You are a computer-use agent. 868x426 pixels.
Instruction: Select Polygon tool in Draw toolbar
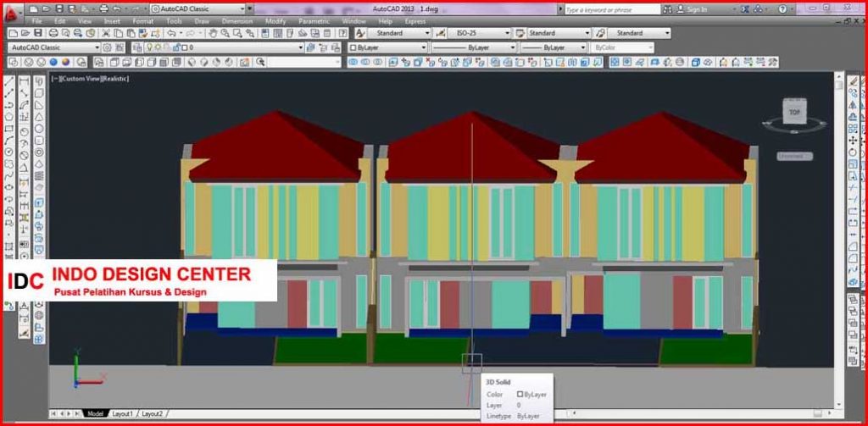pyautogui.click(x=8, y=117)
